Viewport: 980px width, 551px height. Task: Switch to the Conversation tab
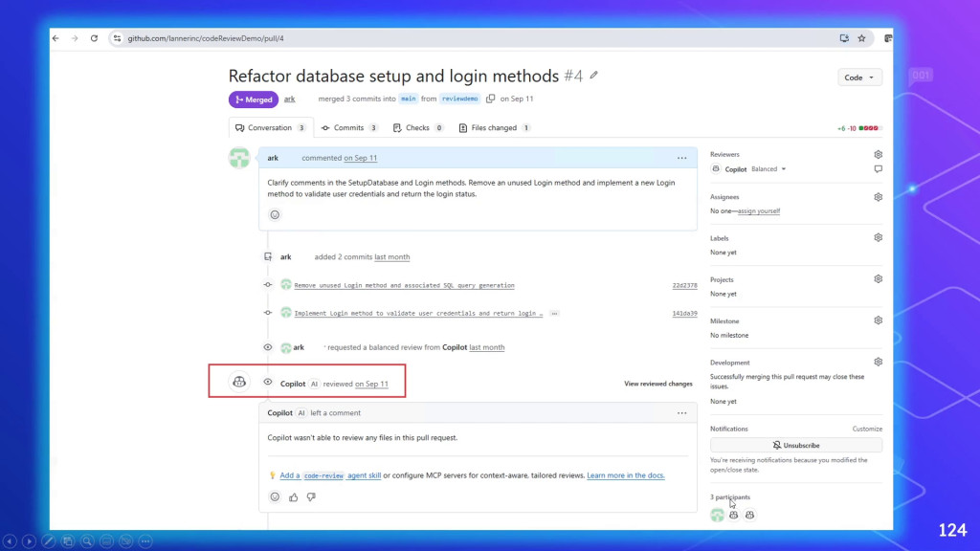point(271,128)
